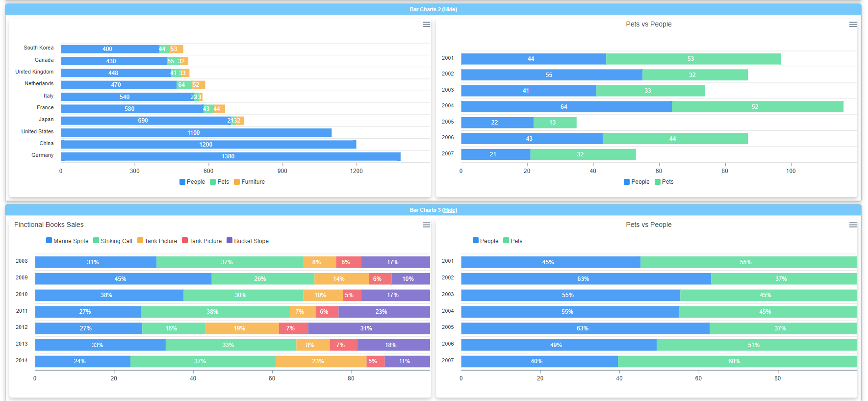The width and height of the screenshot is (868, 401).
Task: Open the hamburger menu on the percentage Pets vs People chart
Action: [x=853, y=225]
